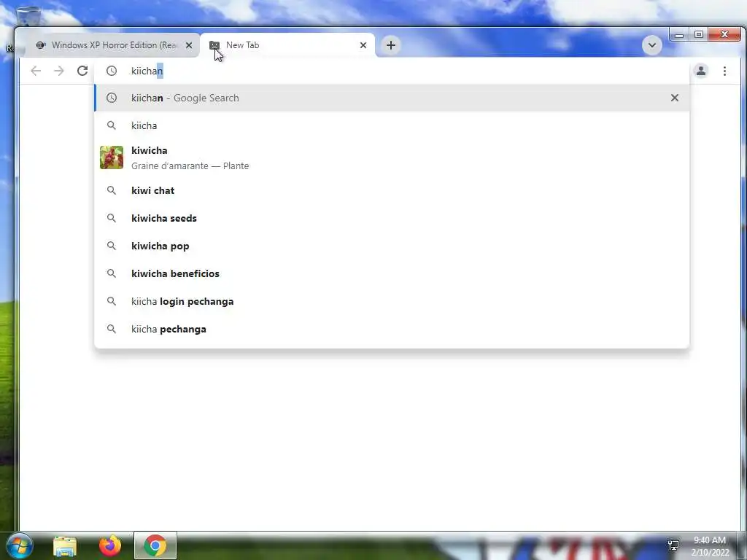
Task: Click the Chrome taskbar icon
Action: tap(155, 545)
